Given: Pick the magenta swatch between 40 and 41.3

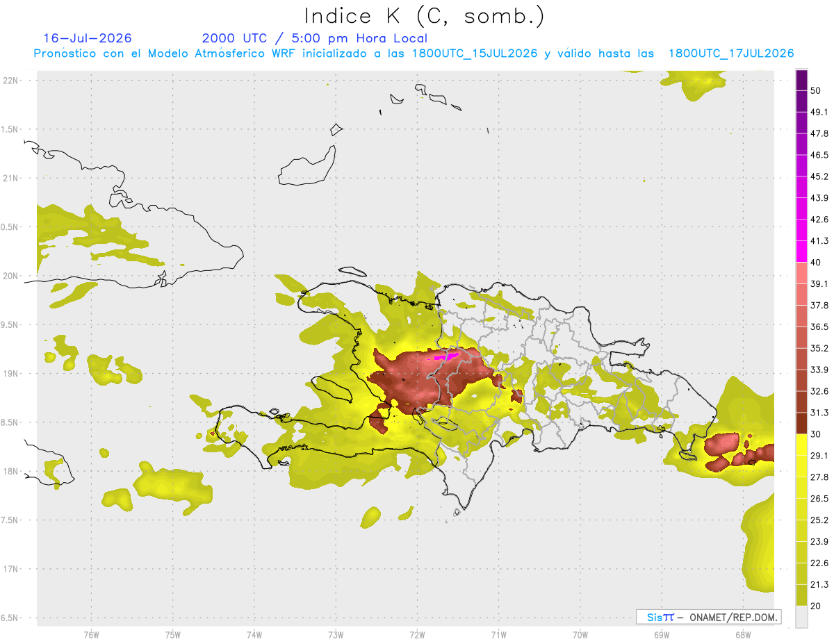Looking at the screenshot, I should pyautogui.click(x=801, y=252).
